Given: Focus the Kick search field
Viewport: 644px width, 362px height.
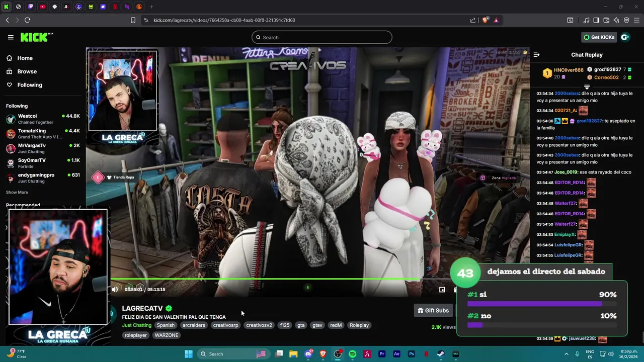Looking at the screenshot, I should point(321,37).
